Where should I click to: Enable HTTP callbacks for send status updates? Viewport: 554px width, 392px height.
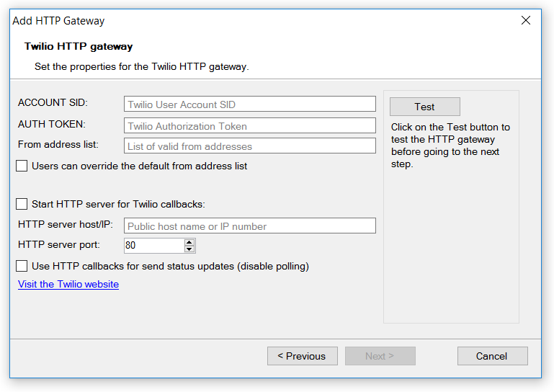pos(22,266)
